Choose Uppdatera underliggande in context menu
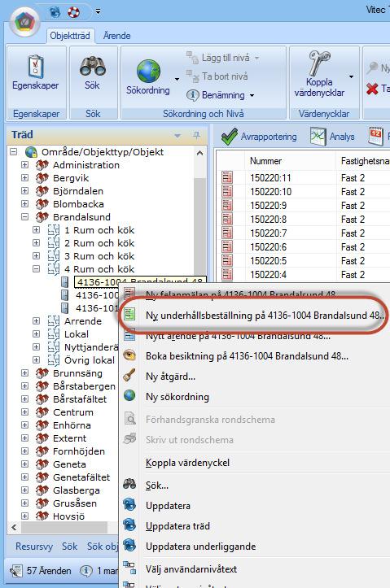 click(x=201, y=546)
